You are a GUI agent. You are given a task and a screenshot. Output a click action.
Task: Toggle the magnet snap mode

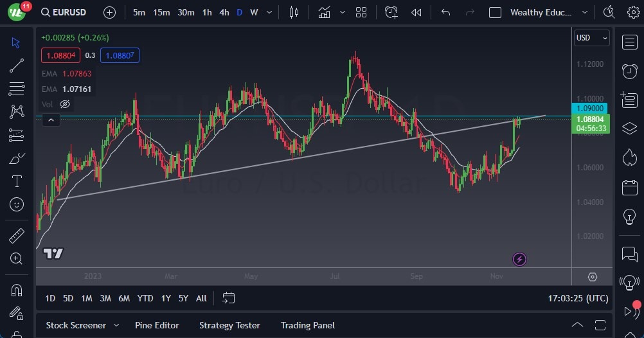(17, 290)
